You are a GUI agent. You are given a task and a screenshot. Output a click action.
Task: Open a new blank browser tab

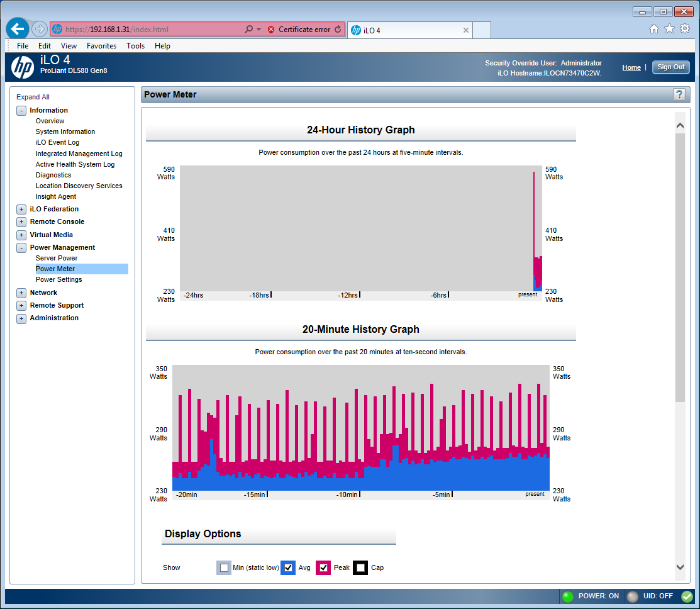(482, 30)
